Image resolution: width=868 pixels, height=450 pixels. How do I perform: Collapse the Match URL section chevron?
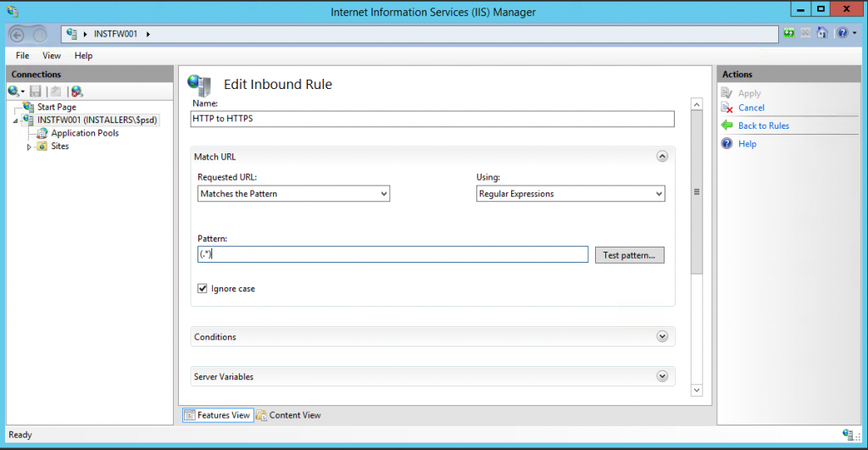(x=662, y=157)
